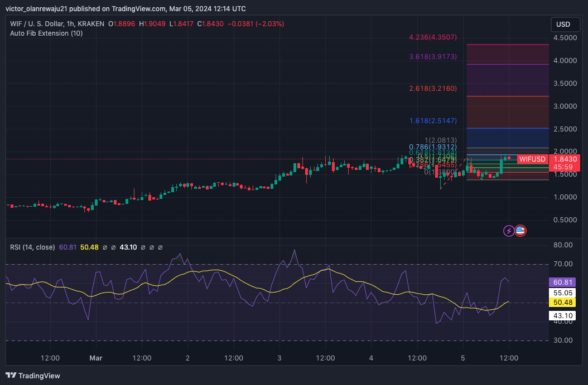Click the current price 1.8430 axis tag

(565, 159)
